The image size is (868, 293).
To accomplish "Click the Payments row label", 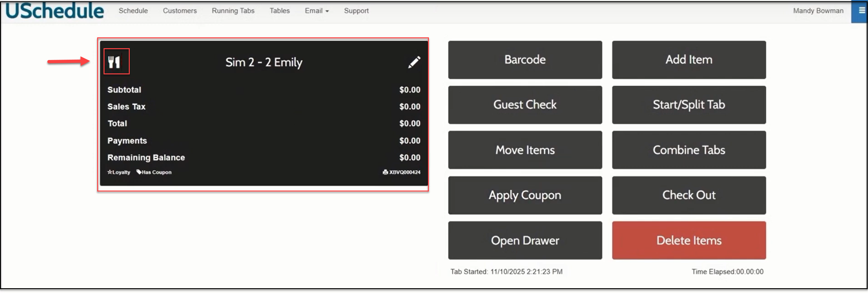I will tap(127, 141).
